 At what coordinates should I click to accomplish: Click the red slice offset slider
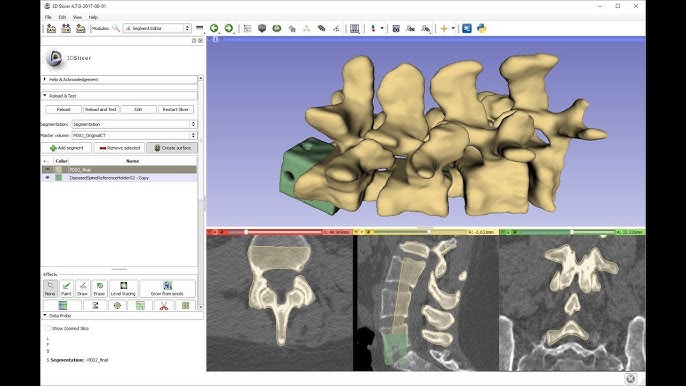[x=274, y=232]
